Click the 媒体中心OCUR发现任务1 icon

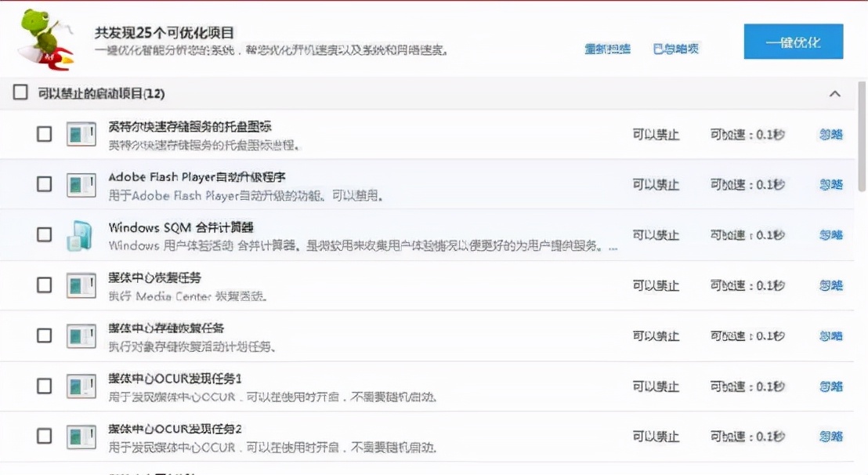[80, 386]
